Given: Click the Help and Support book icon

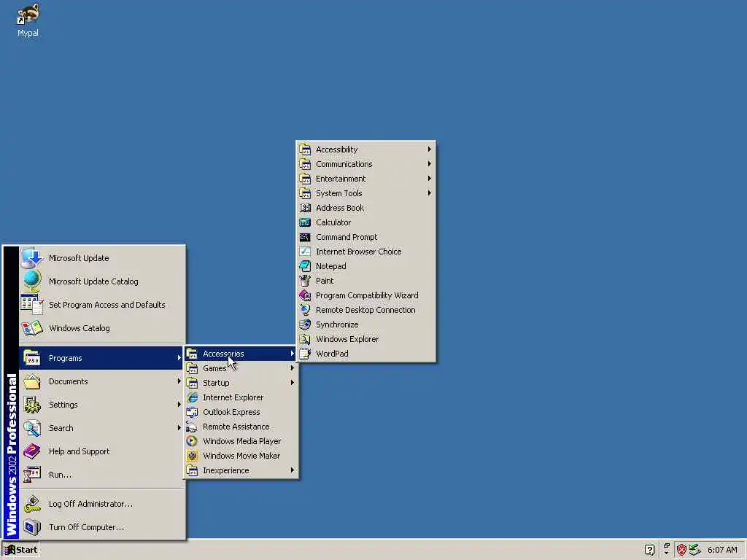Looking at the screenshot, I should (x=32, y=451).
